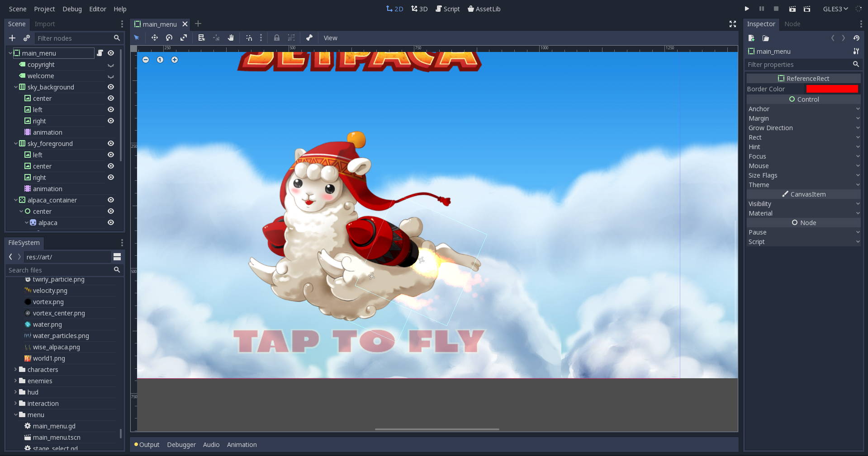Open the Debug menu
The height and width of the screenshot is (456, 868).
(x=71, y=9)
